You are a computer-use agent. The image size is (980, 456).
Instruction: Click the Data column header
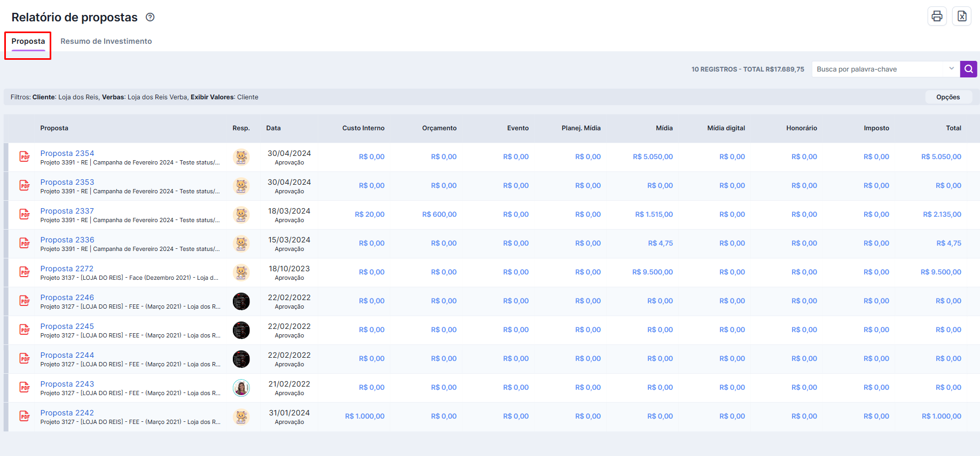pyautogui.click(x=273, y=128)
